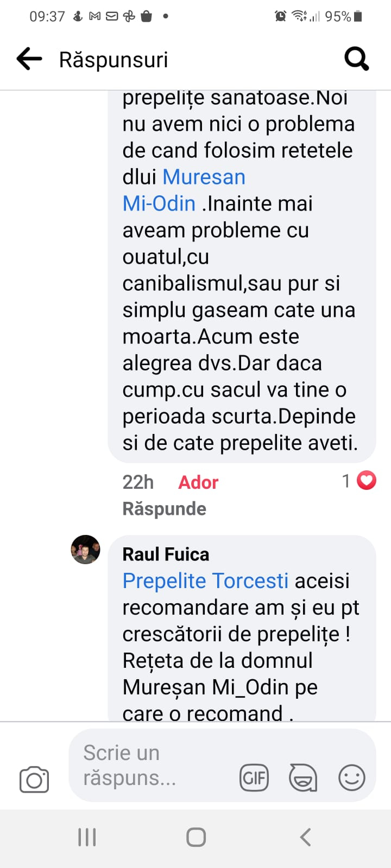
Task: Toggle the Ador reaction on the comment
Action: 198,482
